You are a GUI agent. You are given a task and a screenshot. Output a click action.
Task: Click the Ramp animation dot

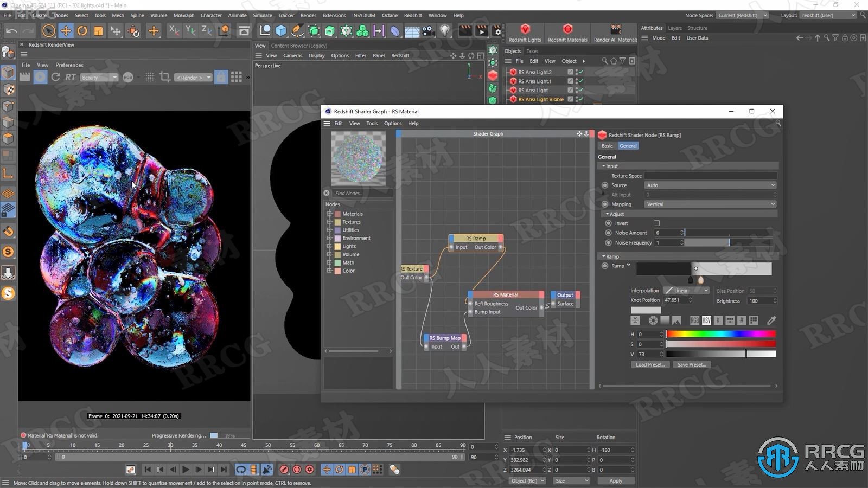(x=605, y=266)
